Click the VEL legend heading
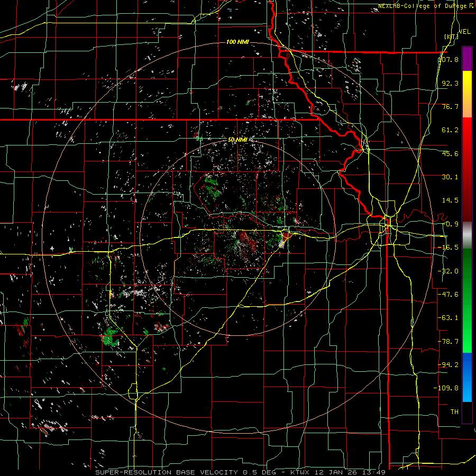 [x=464, y=32]
